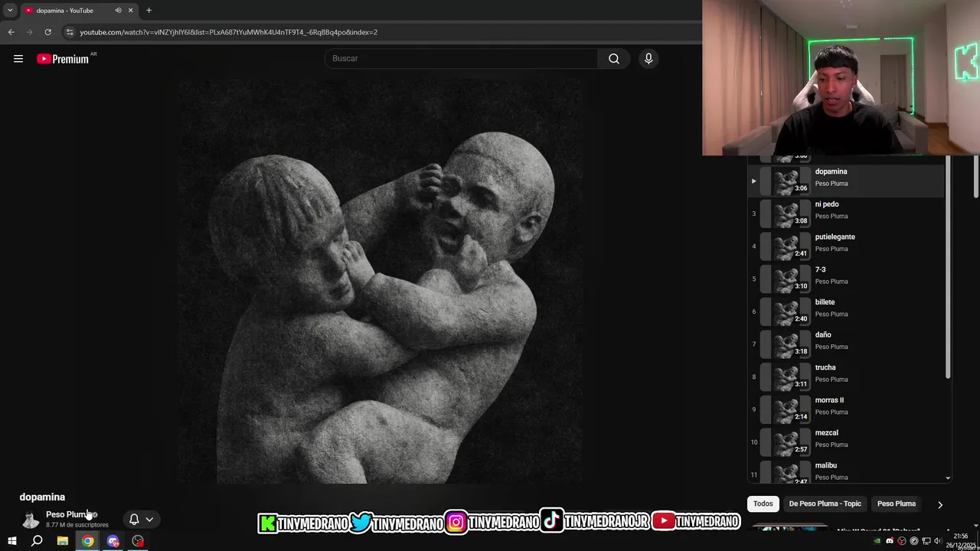Focus the Buscar search field

tap(462, 59)
